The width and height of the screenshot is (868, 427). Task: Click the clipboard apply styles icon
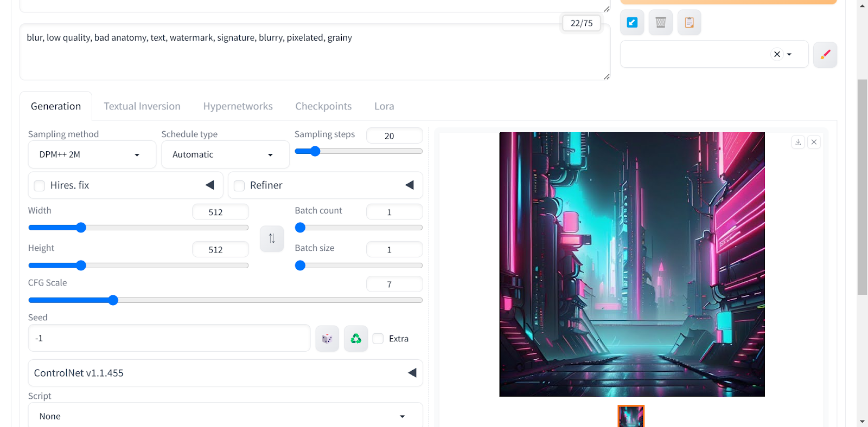tap(689, 23)
